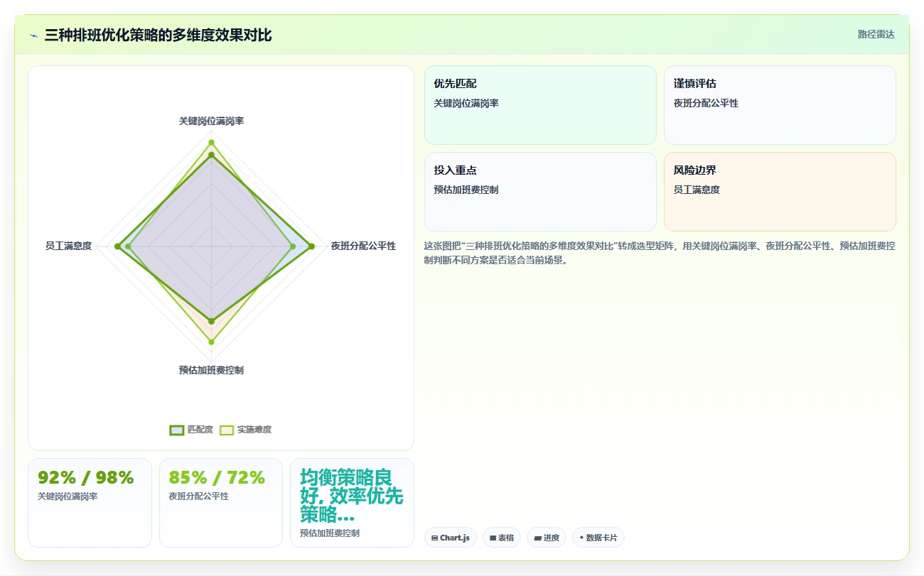Click the 匹配度 legend label
924x576 pixels.
(x=200, y=430)
